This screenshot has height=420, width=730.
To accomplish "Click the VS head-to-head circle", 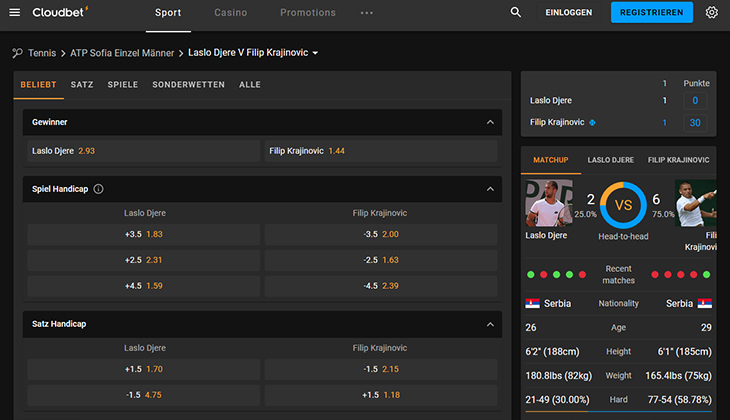I will [623, 205].
